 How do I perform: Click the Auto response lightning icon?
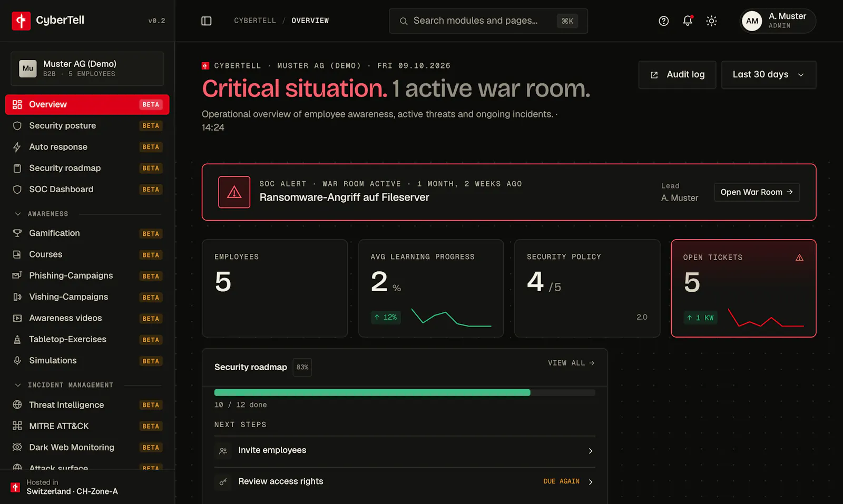coord(17,147)
